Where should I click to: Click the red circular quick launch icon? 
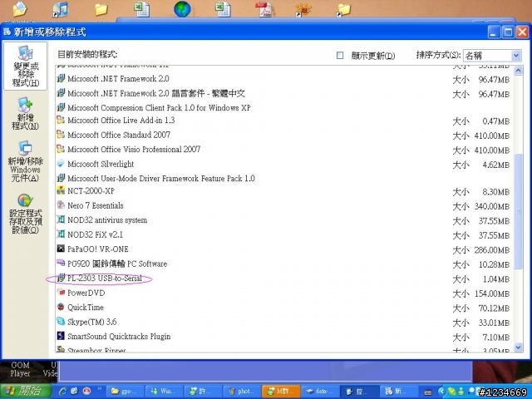(86, 391)
